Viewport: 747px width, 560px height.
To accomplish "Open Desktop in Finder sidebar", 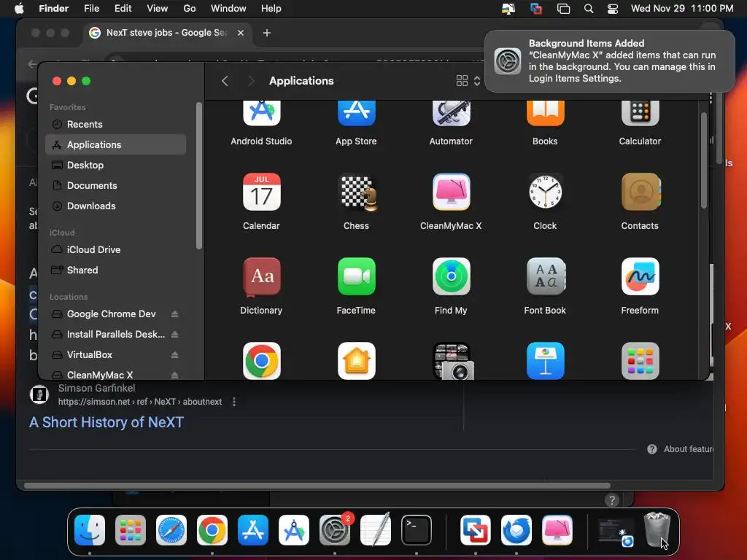I will coord(115,166).
